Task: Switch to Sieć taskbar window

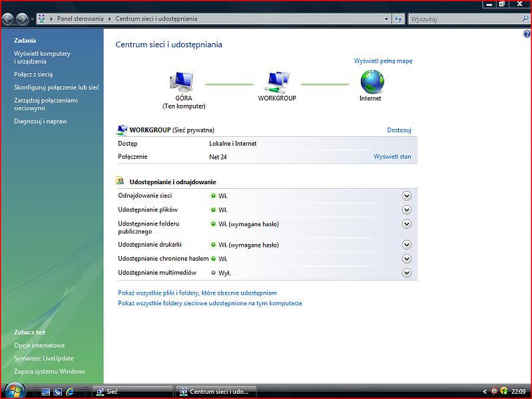Action: coord(133,392)
